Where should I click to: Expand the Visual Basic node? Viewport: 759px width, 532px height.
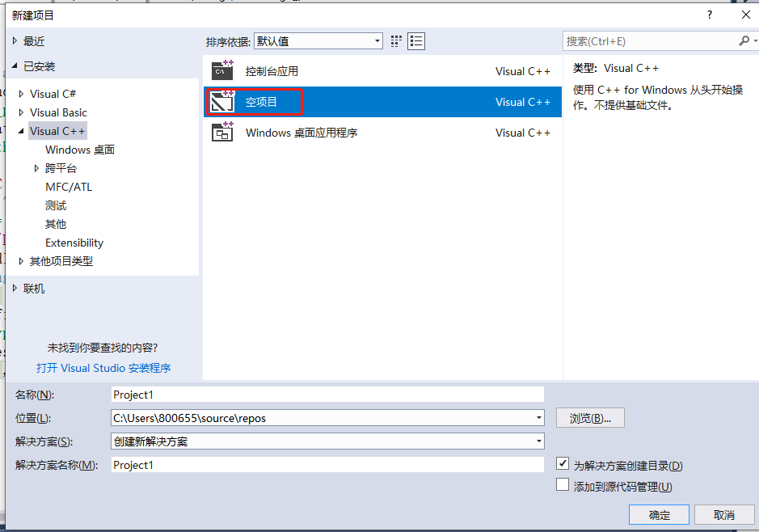click(21, 112)
